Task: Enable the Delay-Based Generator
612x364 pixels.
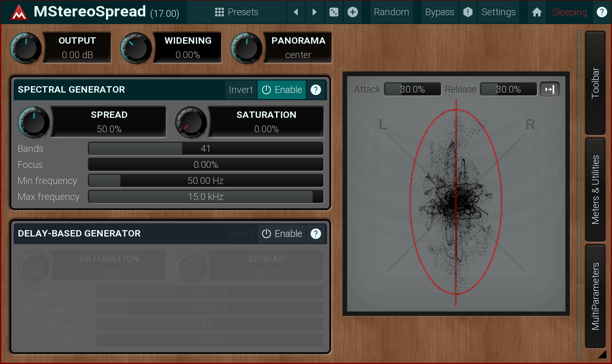Action: click(282, 234)
